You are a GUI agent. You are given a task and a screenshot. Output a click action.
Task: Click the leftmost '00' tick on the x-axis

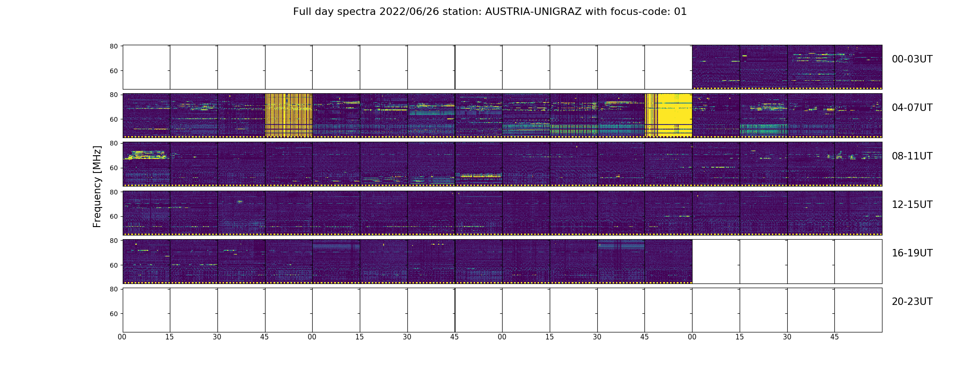(x=122, y=337)
